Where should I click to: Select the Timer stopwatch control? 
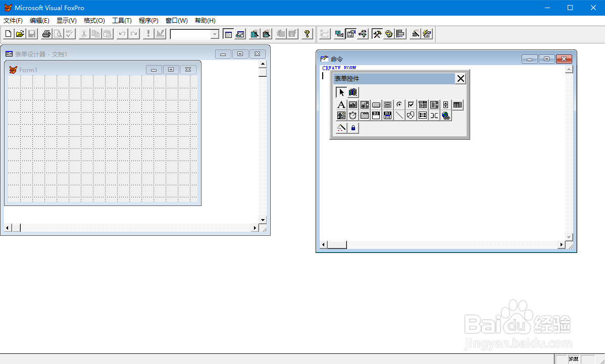352,115
